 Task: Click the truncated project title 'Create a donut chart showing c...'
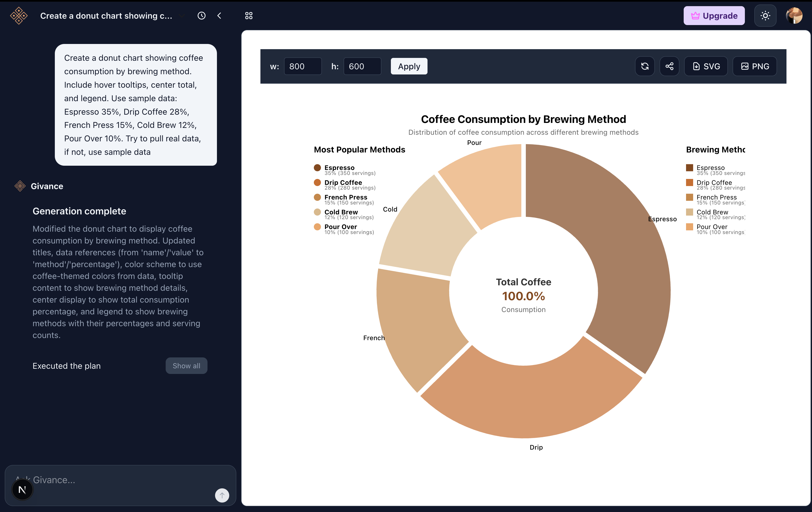pos(106,16)
